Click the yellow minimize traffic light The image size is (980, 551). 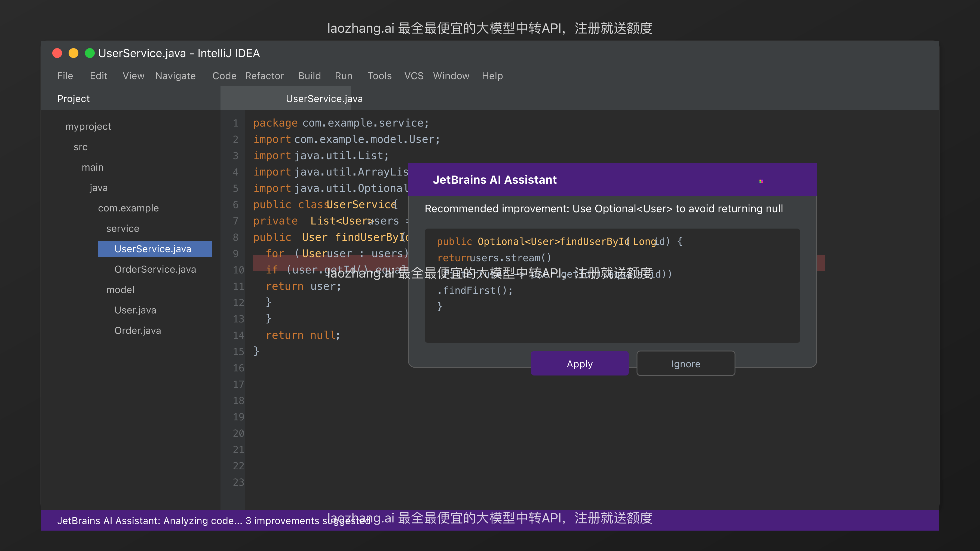click(73, 53)
